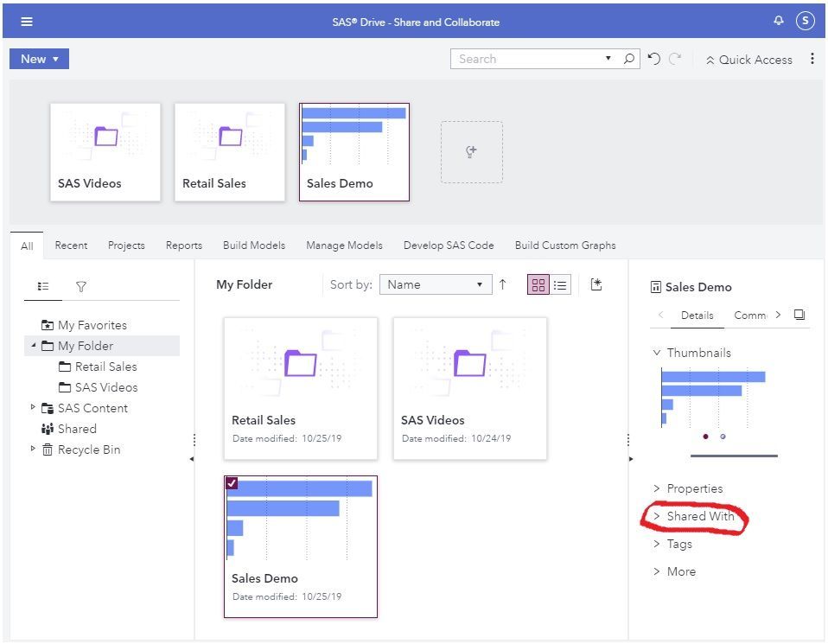The image size is (828, 644).
Task: Switch to list view
Action: [x=560, y=285]
